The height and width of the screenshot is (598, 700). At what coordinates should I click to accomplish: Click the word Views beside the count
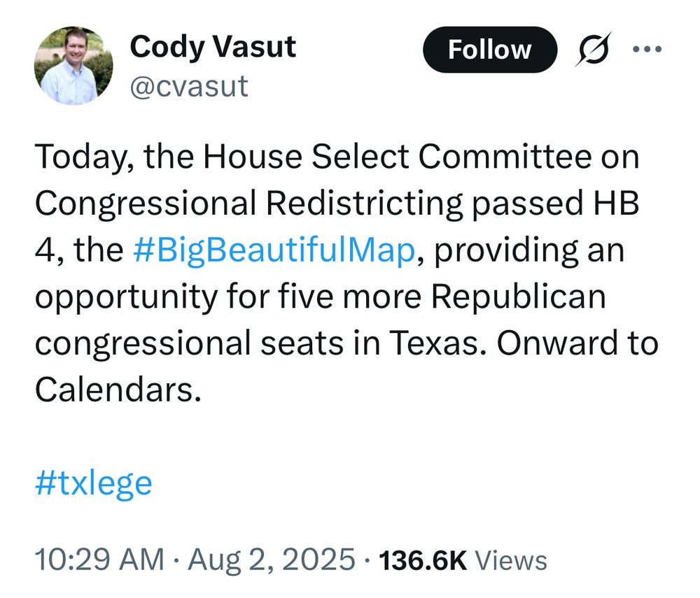pyautogui.click(x=511, y=560)
